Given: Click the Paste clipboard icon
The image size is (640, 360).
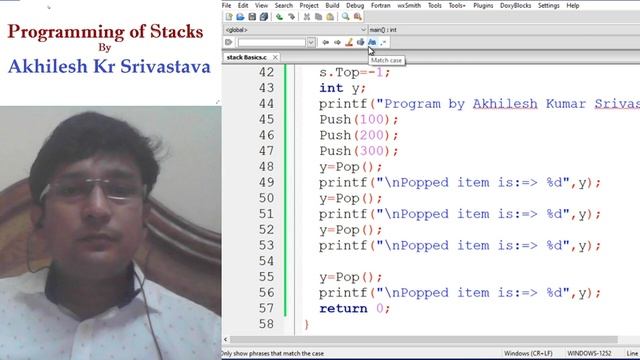Looking at the screenshot, I should point(330,17).
